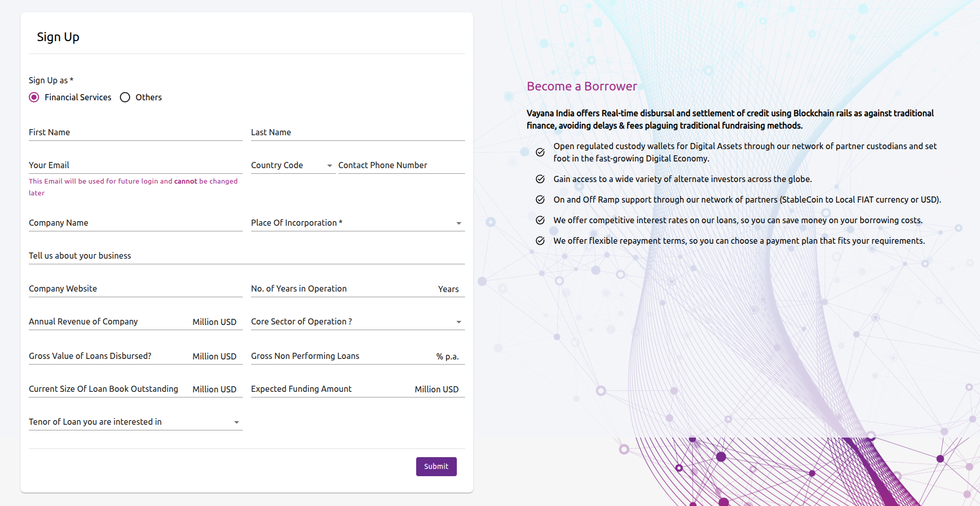Open the Country Code dropdown
This screenshot has height=506, width=980.
[x=292, y=166]
